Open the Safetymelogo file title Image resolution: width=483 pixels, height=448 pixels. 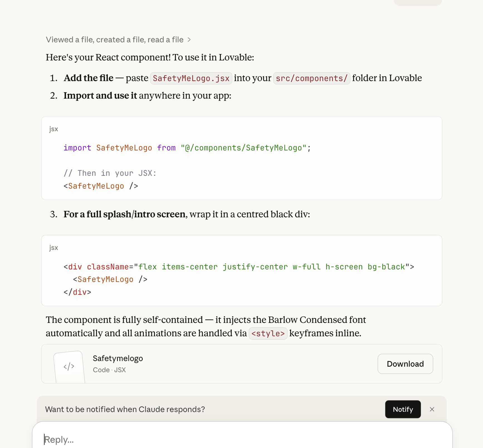point(118,358)
